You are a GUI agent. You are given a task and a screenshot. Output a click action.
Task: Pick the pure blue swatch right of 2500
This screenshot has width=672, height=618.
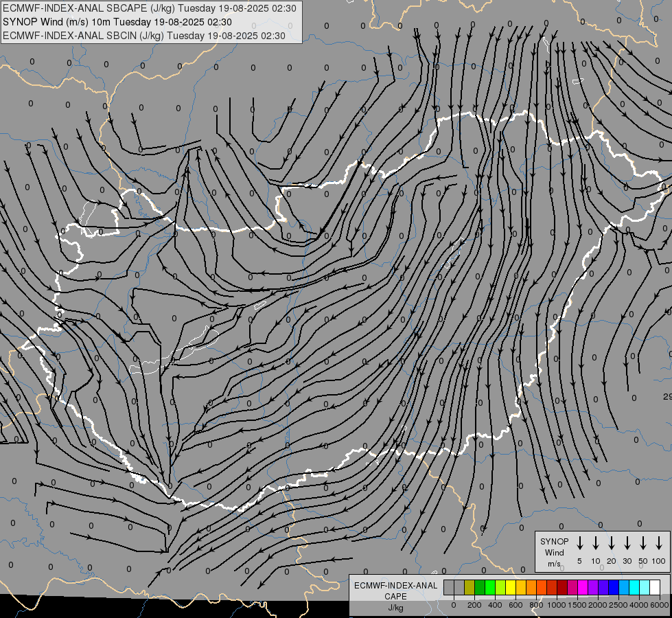pyautogui.click(x=614, y=588)
